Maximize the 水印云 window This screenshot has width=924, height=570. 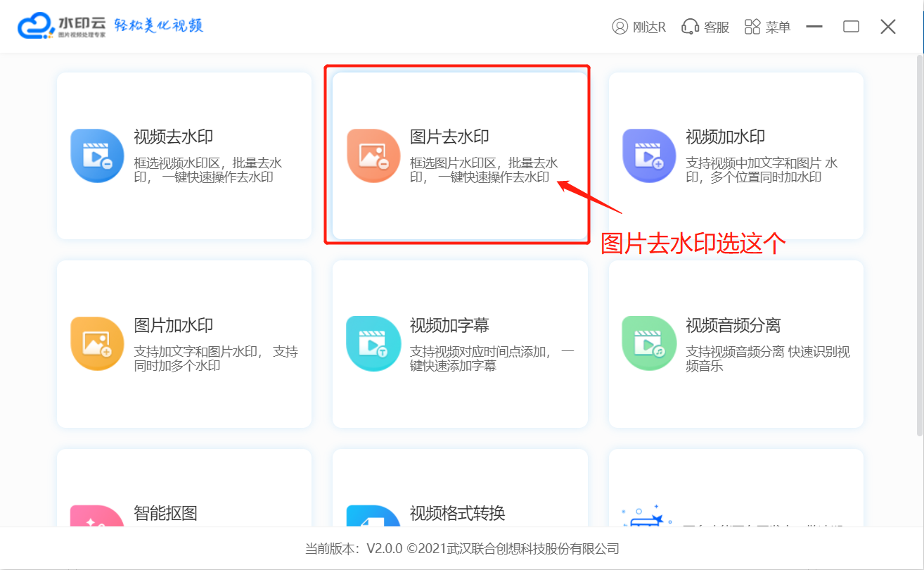(851, 27)
